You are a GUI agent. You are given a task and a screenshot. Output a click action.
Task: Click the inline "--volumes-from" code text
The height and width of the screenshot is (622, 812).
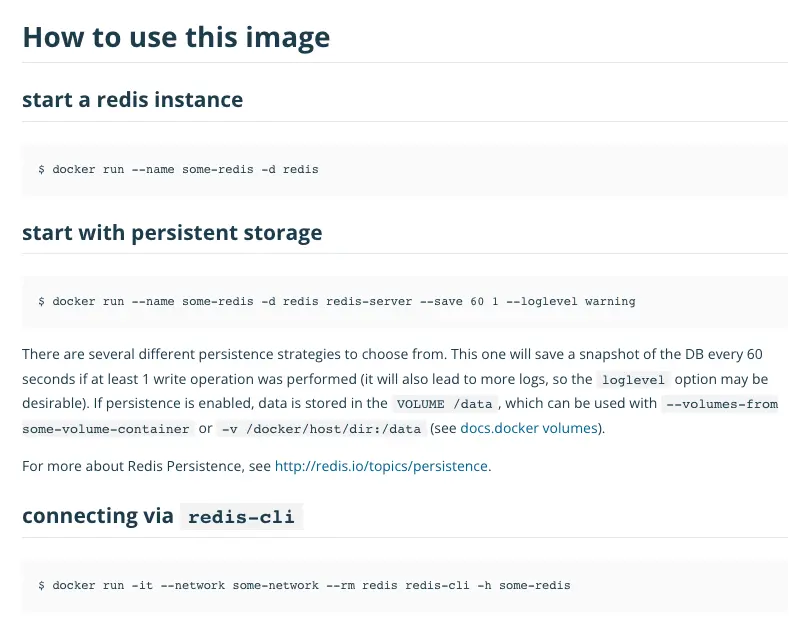719,404
